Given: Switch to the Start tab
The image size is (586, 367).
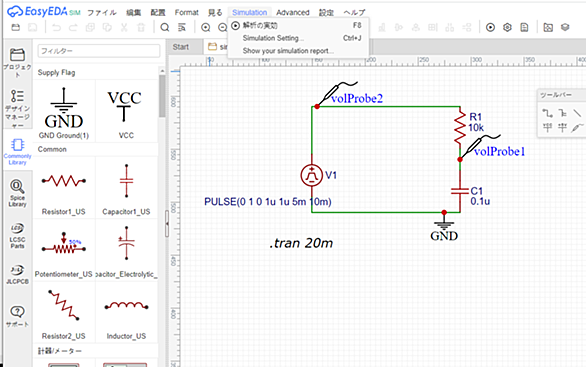Looking at the screenshot, I should 181,47.
